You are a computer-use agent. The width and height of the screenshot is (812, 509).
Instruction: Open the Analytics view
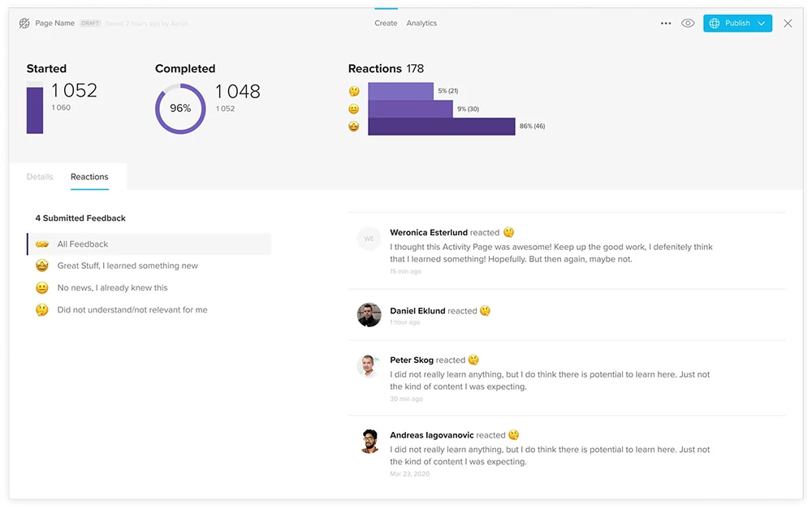click(421, 23)
